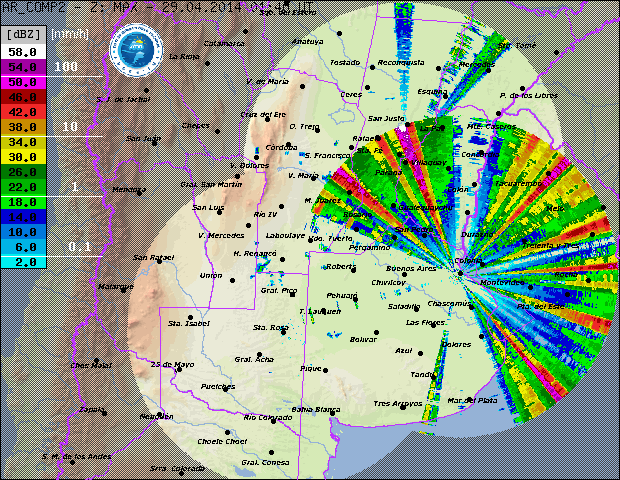The image size is (620, 480).
Task: Click the Choele Choel city label
Action: pyautogui.click(x=222, y=441)
